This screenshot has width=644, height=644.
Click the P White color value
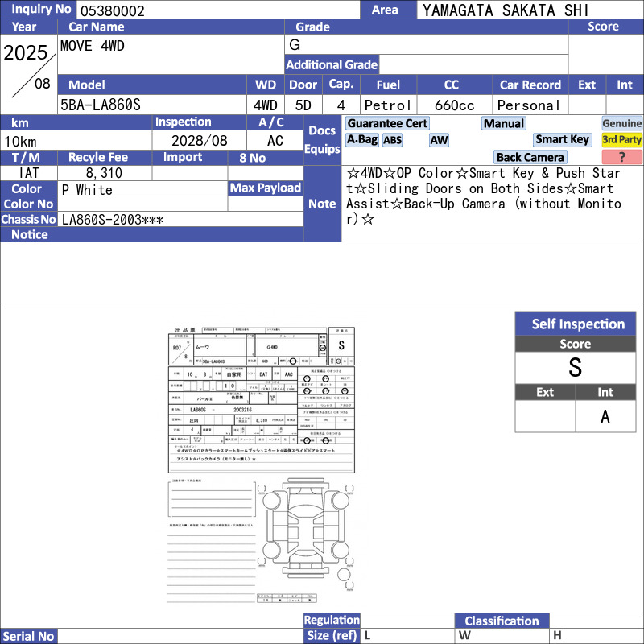click(87, 190)
